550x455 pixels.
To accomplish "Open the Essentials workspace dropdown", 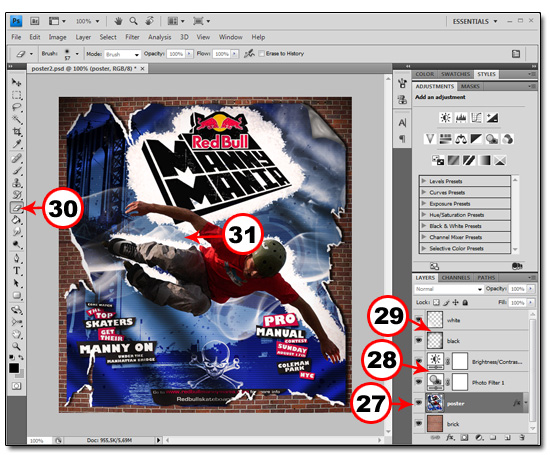I will pyautogui.click(x=475, y=21).
